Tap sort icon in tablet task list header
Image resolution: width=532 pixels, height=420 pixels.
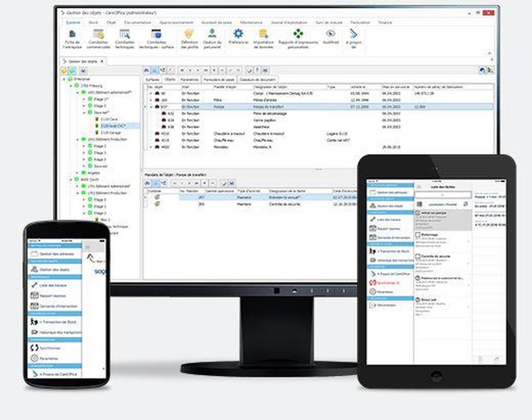[x=465, y=204]
